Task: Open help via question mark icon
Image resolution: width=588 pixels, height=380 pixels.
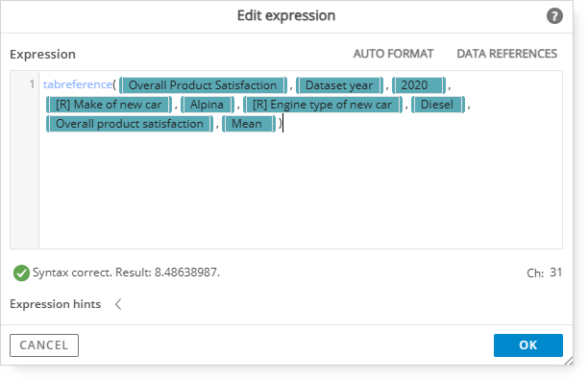Action: coord(554,16)
